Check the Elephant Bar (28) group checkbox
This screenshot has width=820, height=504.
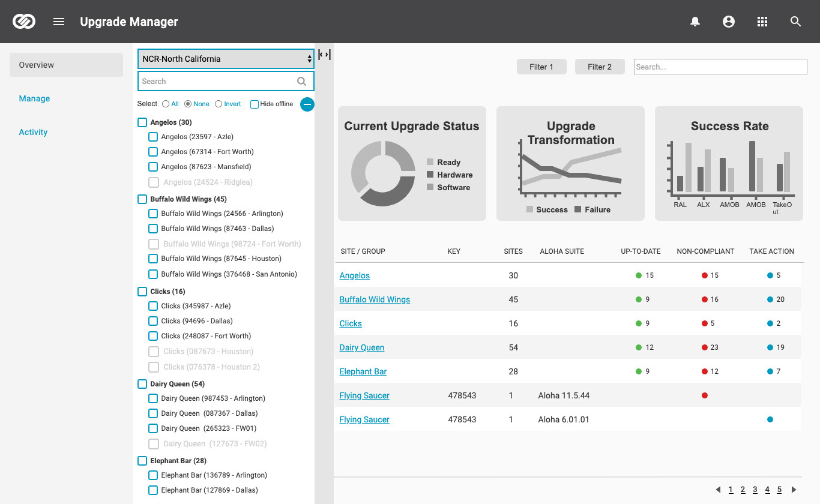pos(142,461)
